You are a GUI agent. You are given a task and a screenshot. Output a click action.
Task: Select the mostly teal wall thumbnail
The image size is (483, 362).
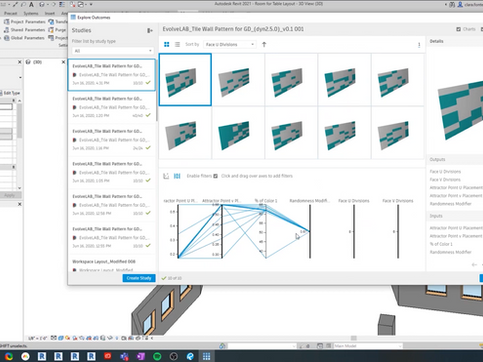tap(238, 133)
